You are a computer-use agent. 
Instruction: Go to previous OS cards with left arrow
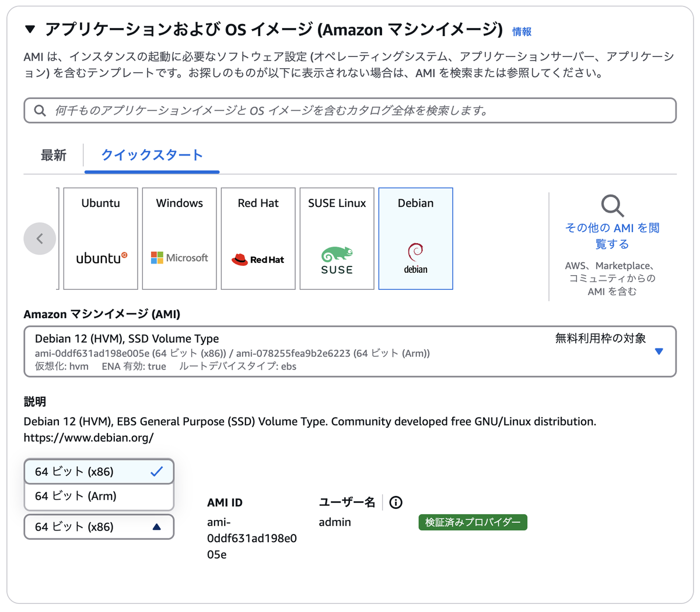click(40, 238)
